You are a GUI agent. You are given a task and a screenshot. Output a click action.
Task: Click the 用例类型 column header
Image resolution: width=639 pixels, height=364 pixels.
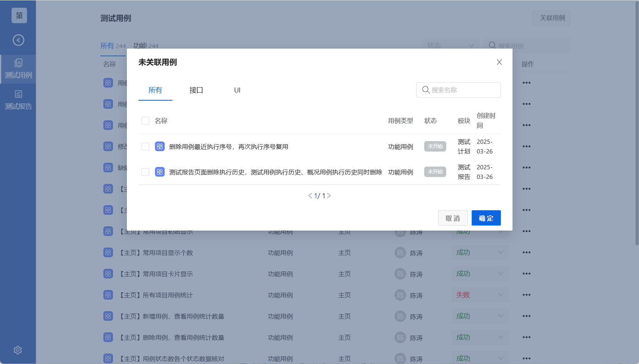[x=401, y=121]
